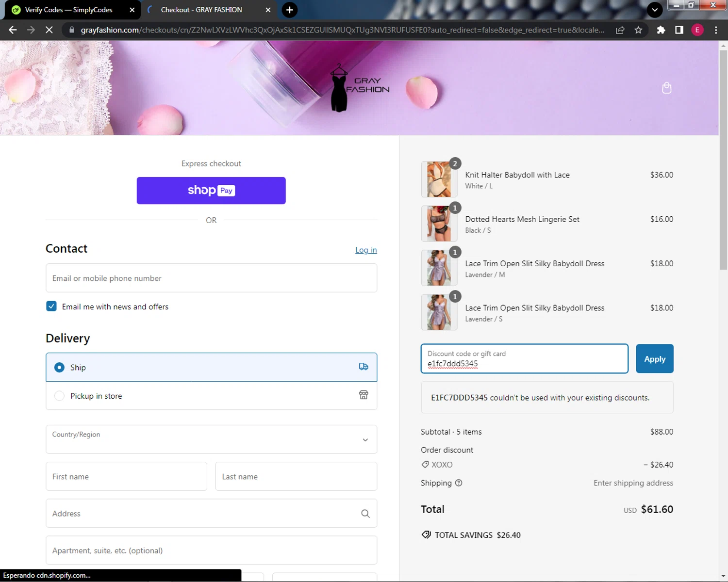The image size is (728, 582).
Task: Click the TOTAL SAVINGS tag icon
Action: pos(426,534)
